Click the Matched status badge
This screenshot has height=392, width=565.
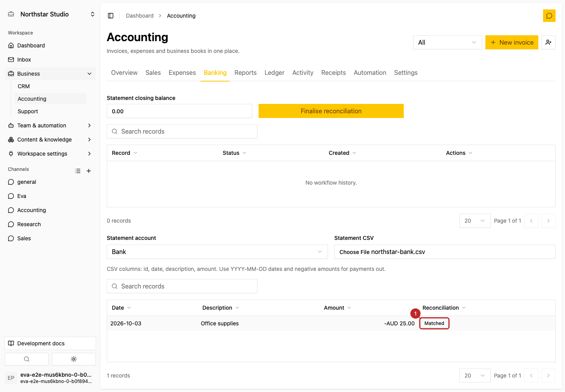tap(434, 323)
